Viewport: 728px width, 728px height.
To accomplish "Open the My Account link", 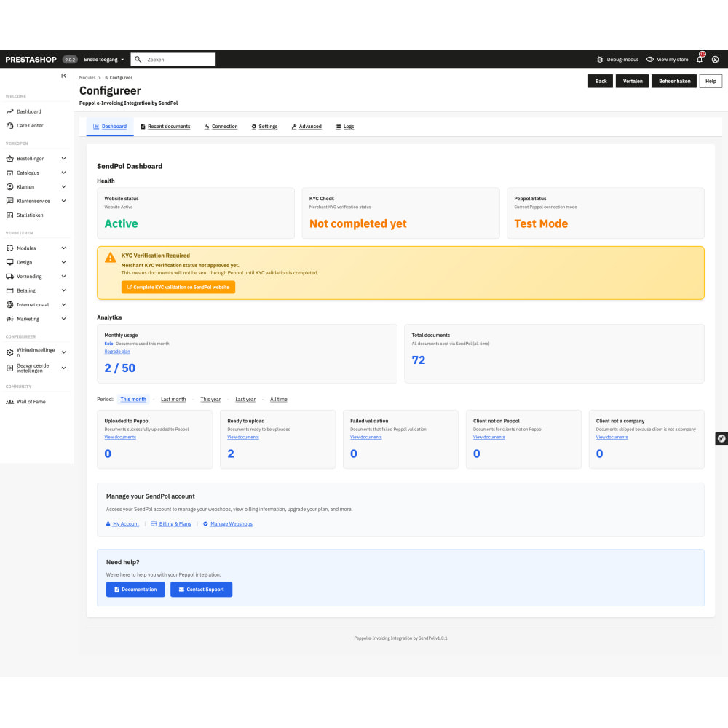I will 122,524.
